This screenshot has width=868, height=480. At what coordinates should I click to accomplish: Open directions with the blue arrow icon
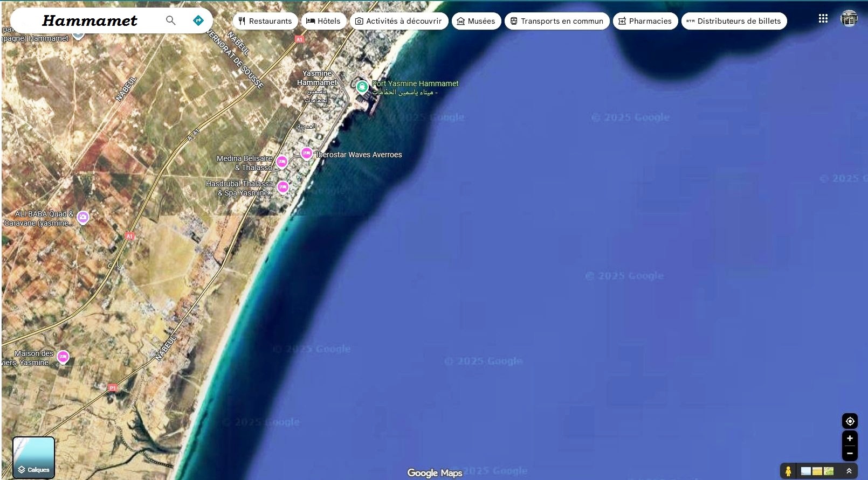[198, 20]
